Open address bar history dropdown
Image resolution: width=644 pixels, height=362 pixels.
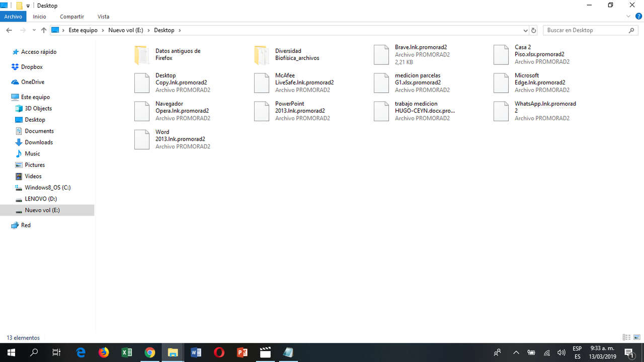[x=526, y=31]
